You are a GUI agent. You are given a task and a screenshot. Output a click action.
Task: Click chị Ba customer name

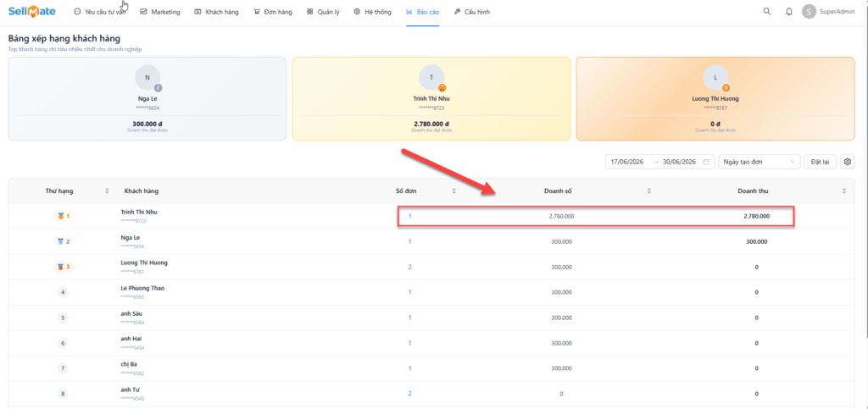[x=129, y=363]
